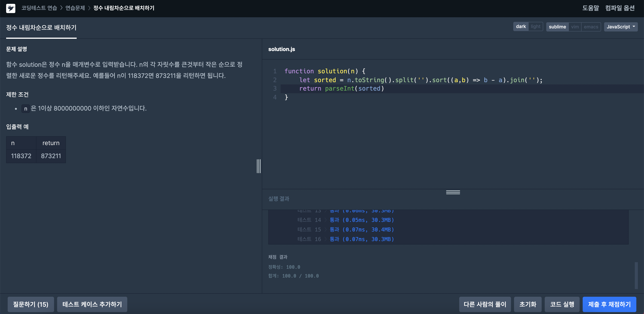
Task: Open the 연습문제 breadcrumb link
Action: tap(75, 8)
